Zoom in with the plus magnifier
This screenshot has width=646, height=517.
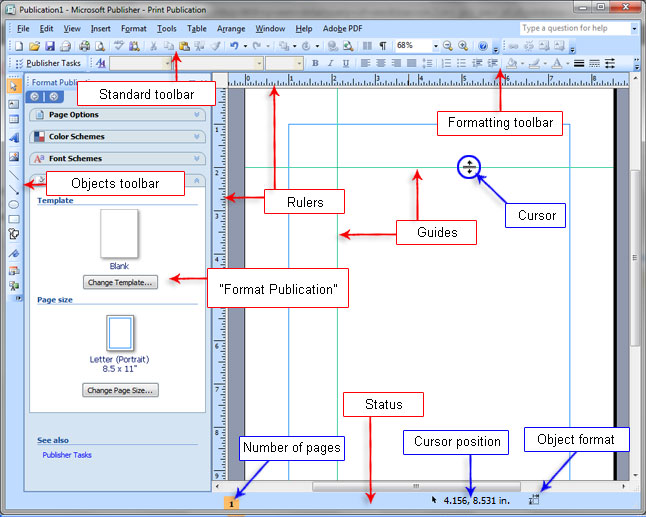(463, 46)
